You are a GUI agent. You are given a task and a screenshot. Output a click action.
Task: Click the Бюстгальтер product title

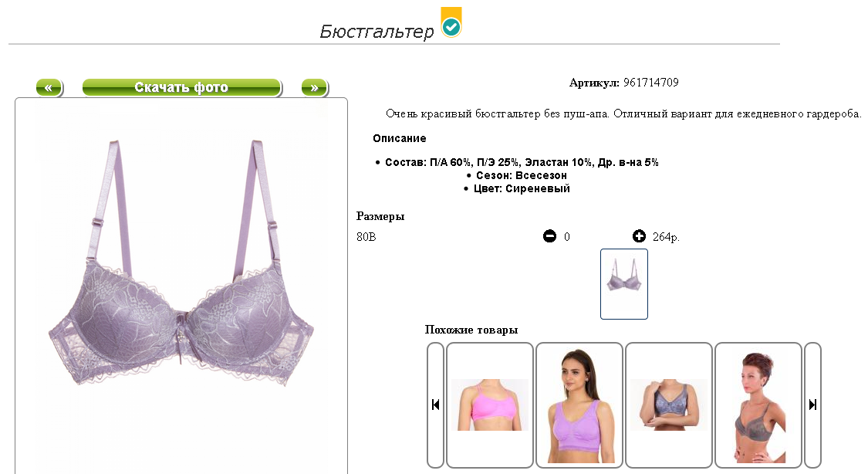coord(377,31)
